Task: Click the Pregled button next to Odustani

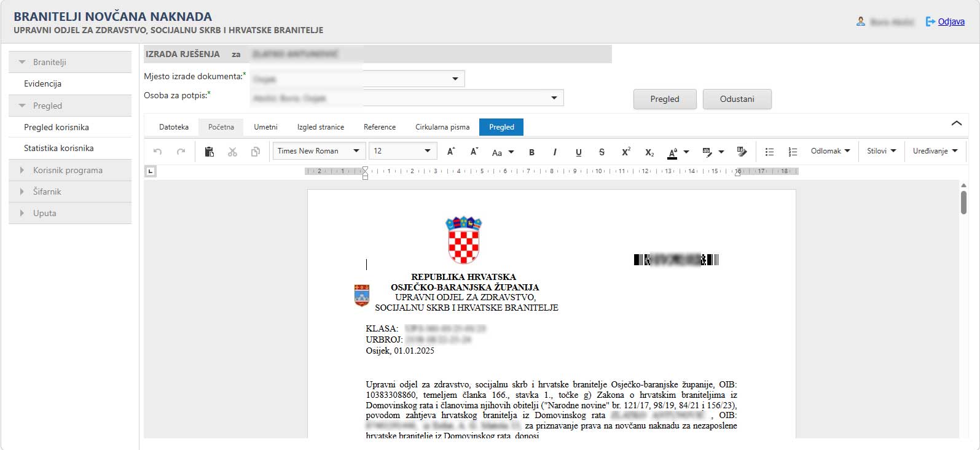Action: pyautogui.click(x=665, y=99)
